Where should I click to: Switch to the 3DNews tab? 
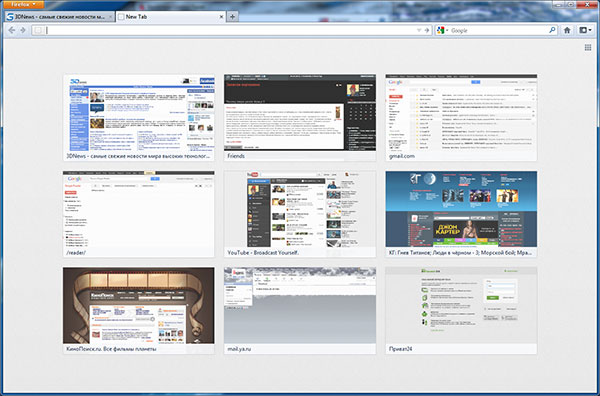coord(59,17)
